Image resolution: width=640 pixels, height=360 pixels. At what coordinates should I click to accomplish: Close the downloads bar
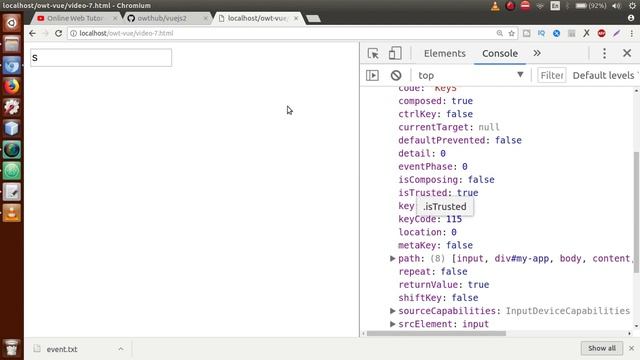tap(631, 348)
